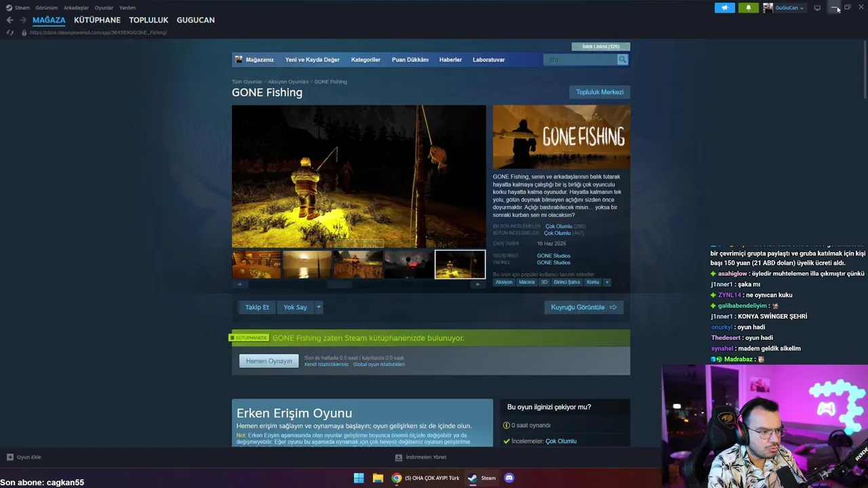Click the Takip Et button
Screen dimensions: 868x488
[x=257, y=307]
